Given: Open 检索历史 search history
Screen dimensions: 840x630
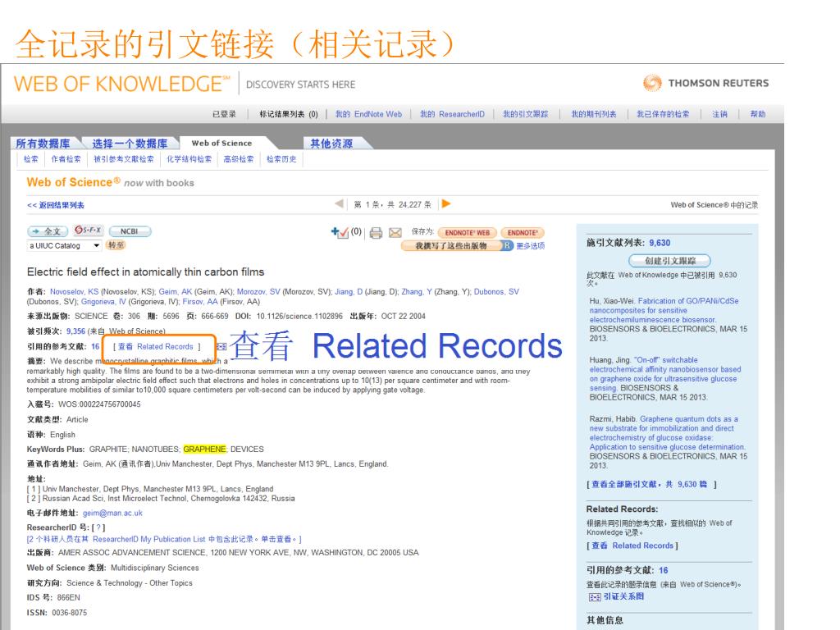Looking at the screenshot, I should coord(281,159).
